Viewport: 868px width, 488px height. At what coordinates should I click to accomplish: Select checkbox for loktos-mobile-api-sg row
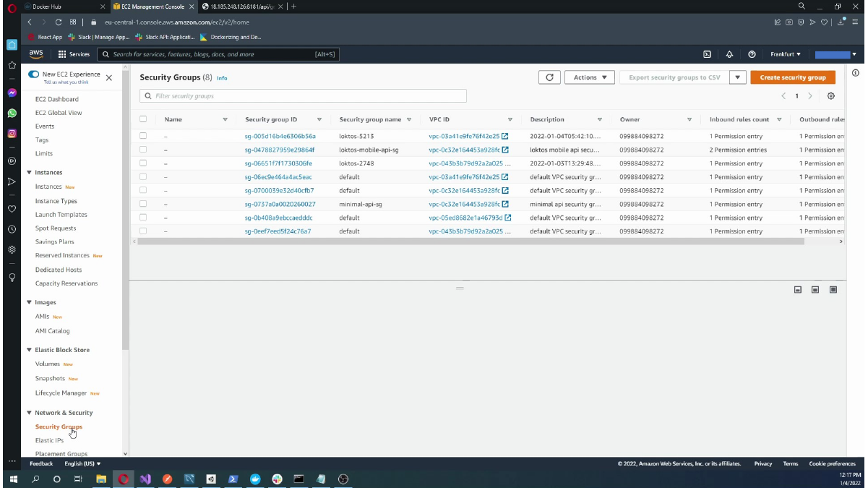click(x=143, y=150)
